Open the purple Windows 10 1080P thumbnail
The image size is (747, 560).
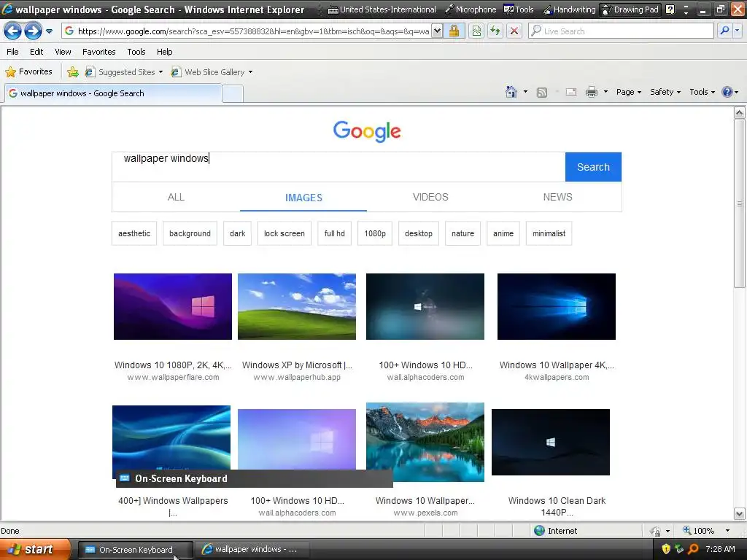point(173,306)
